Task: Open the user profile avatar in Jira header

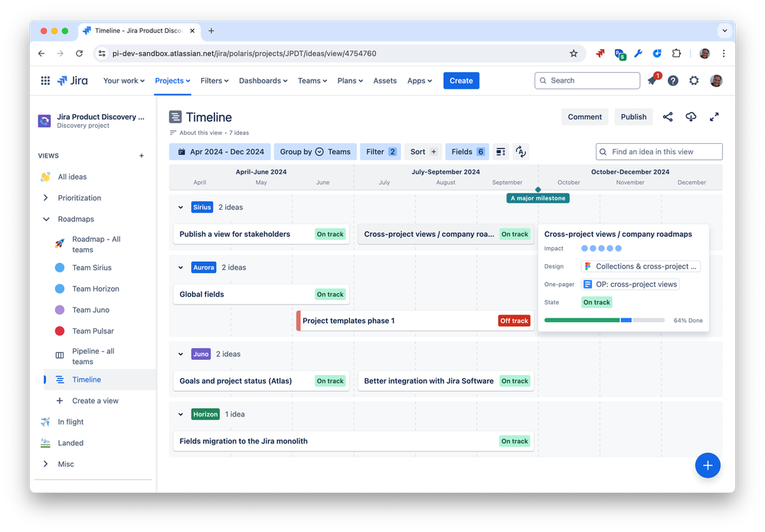Action: (x=716, y=80)
